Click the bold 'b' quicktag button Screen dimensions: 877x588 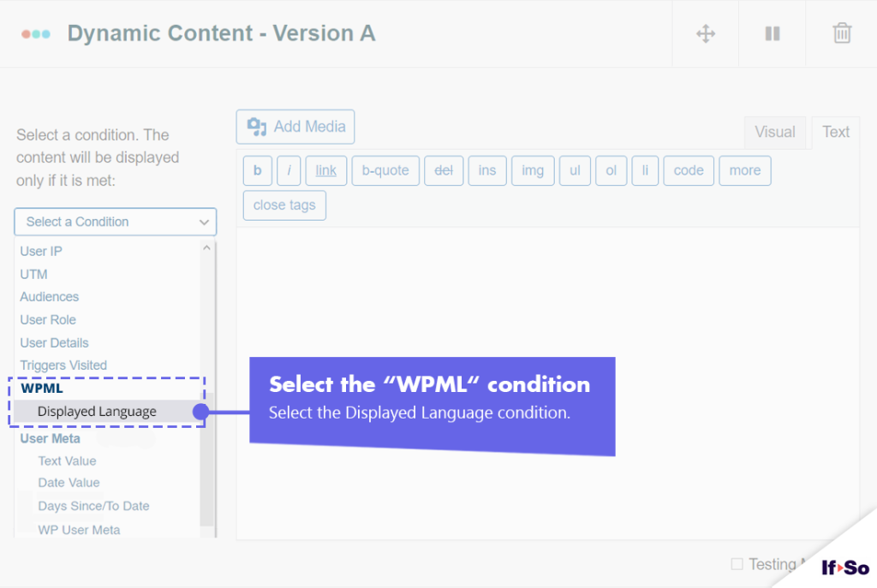point(257,170)
